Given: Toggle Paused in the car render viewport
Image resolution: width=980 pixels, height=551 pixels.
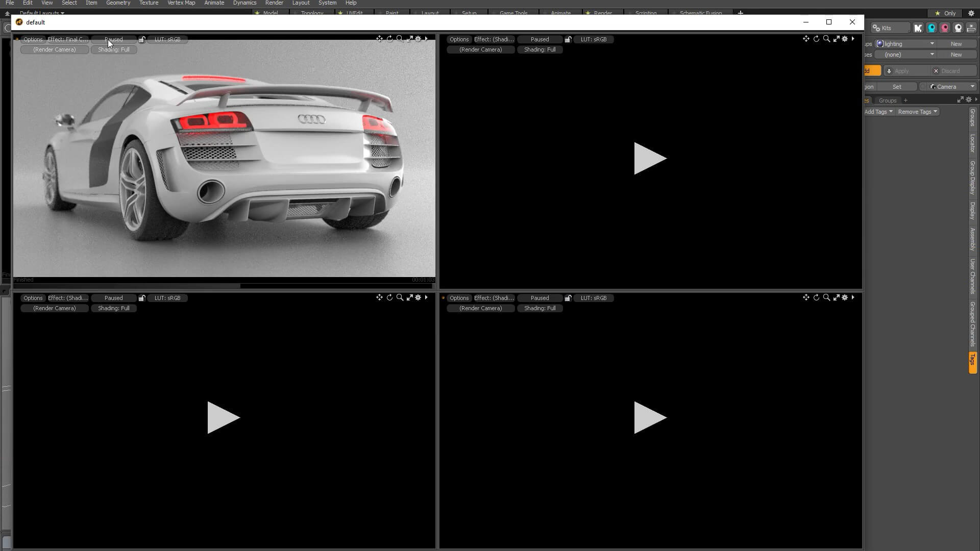Looking at the screenshot, I should tap(113, 39).
